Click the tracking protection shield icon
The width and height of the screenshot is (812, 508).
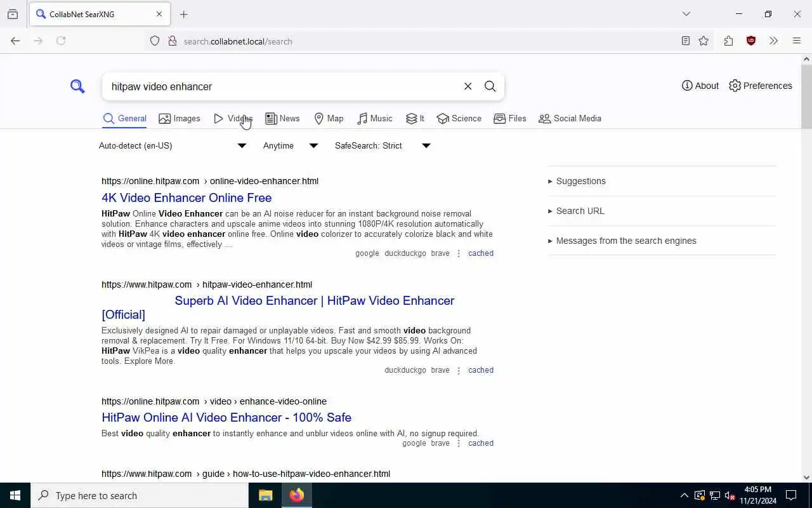155,41
